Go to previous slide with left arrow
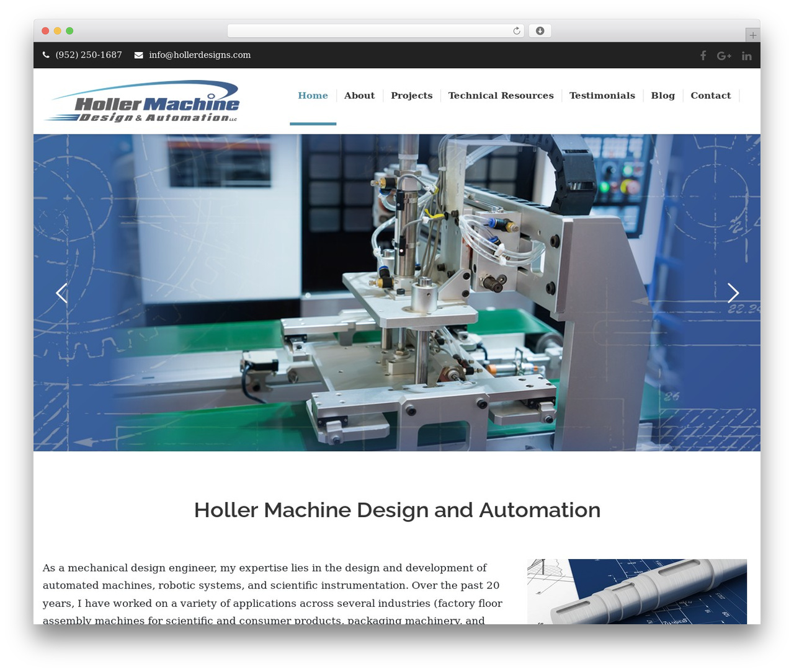 coord(61,293)
